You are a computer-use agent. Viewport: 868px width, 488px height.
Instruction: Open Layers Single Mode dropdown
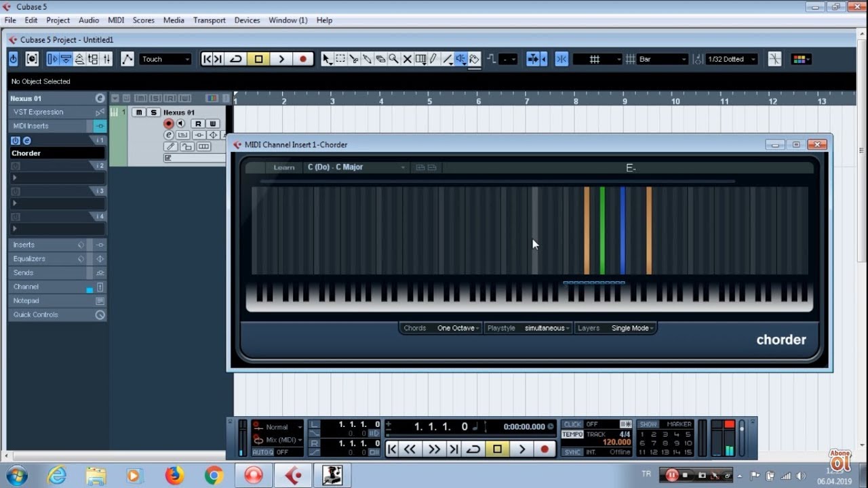(x=632, y=328)
